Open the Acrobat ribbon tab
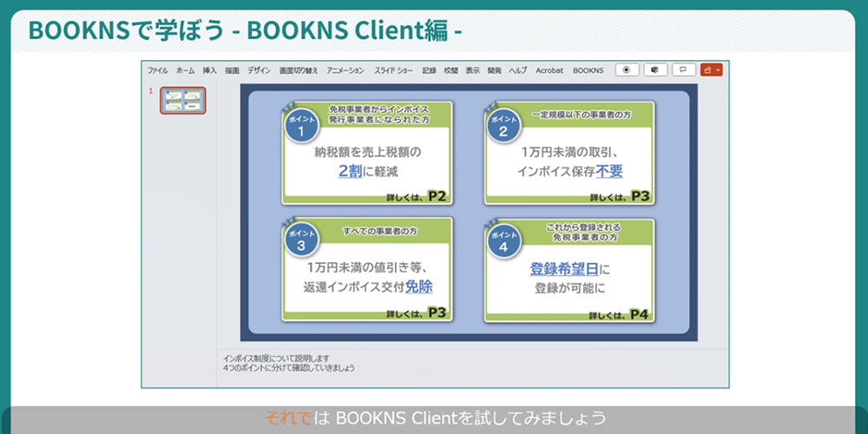 click(x=549, y=71)
